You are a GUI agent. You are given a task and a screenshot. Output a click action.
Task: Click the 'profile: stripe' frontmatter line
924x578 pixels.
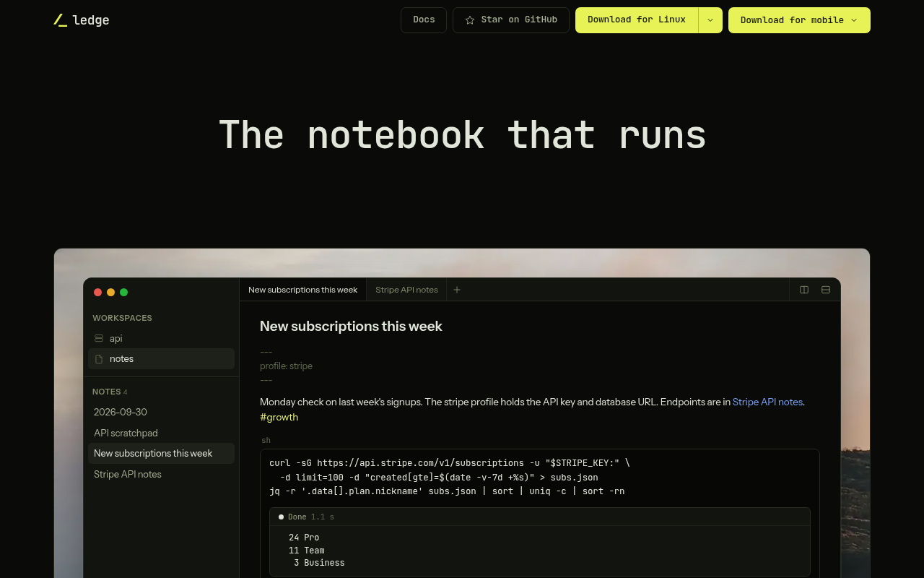[x=286, y=366]
